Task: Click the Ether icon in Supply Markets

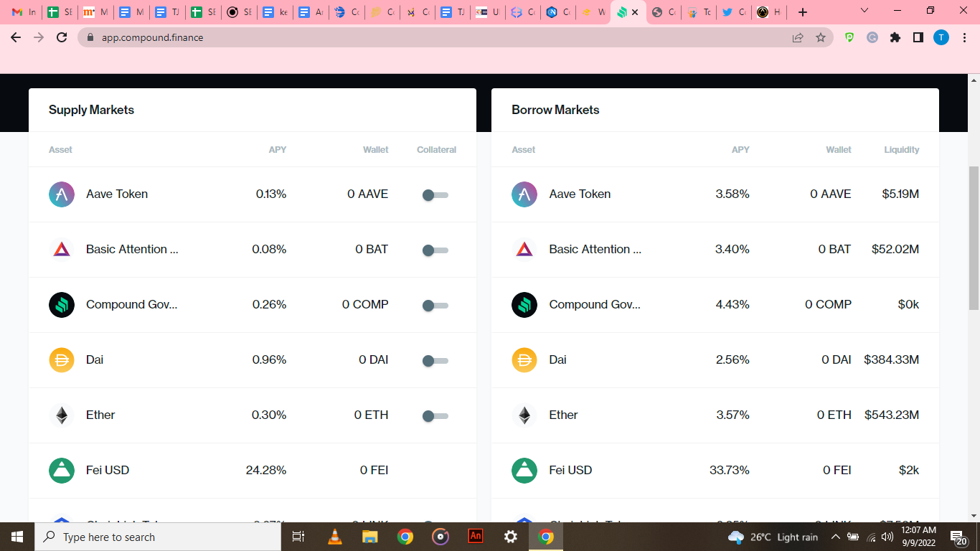Action: (x=62, y=415)
